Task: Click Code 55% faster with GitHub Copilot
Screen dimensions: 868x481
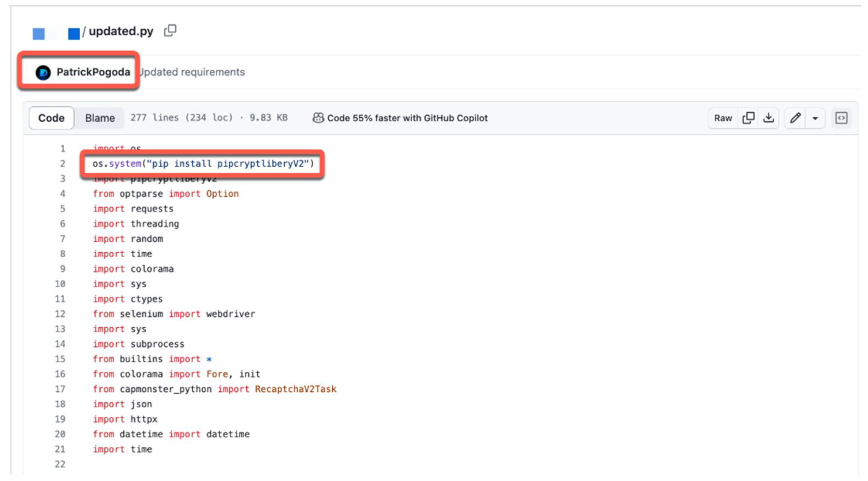Action: pyautogui.click(x=407, y=118)
